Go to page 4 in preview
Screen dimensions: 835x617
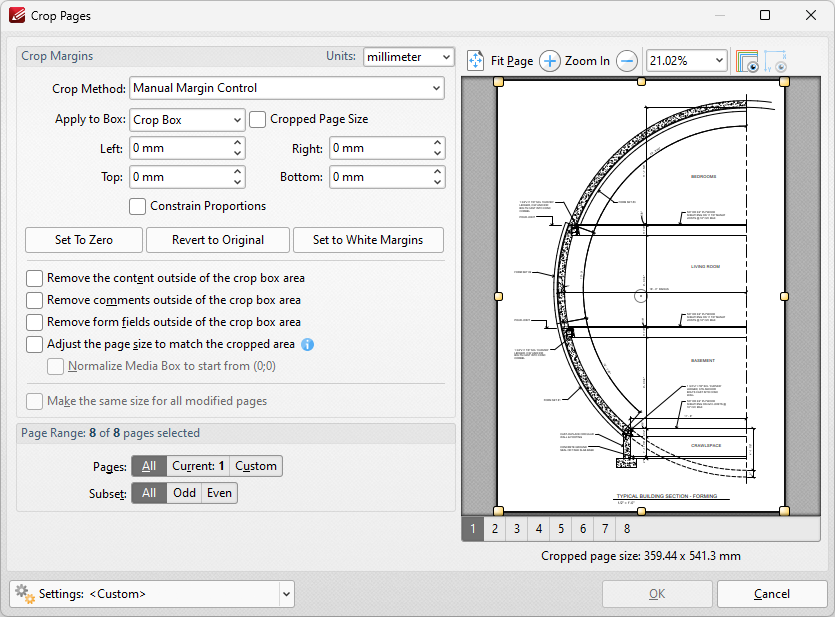pos(539,529)
